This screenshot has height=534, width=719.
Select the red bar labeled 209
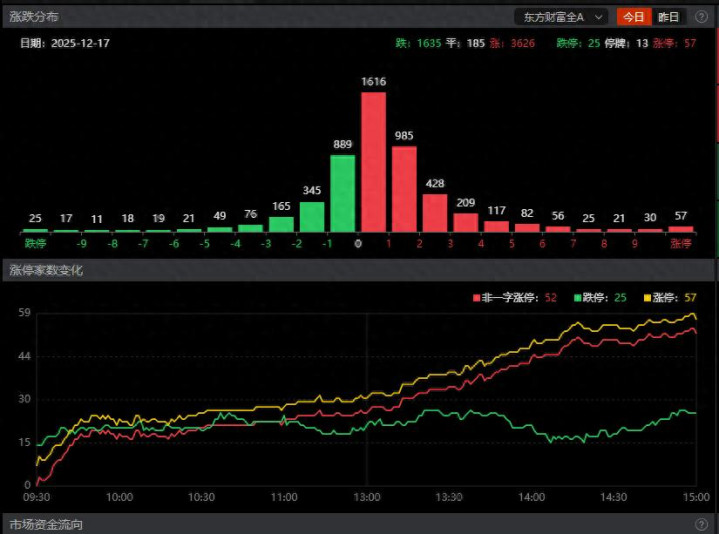click(465, 223)
